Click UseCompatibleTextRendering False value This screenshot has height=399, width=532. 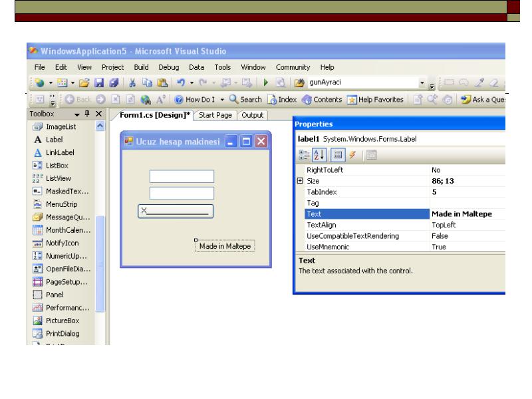440,236
